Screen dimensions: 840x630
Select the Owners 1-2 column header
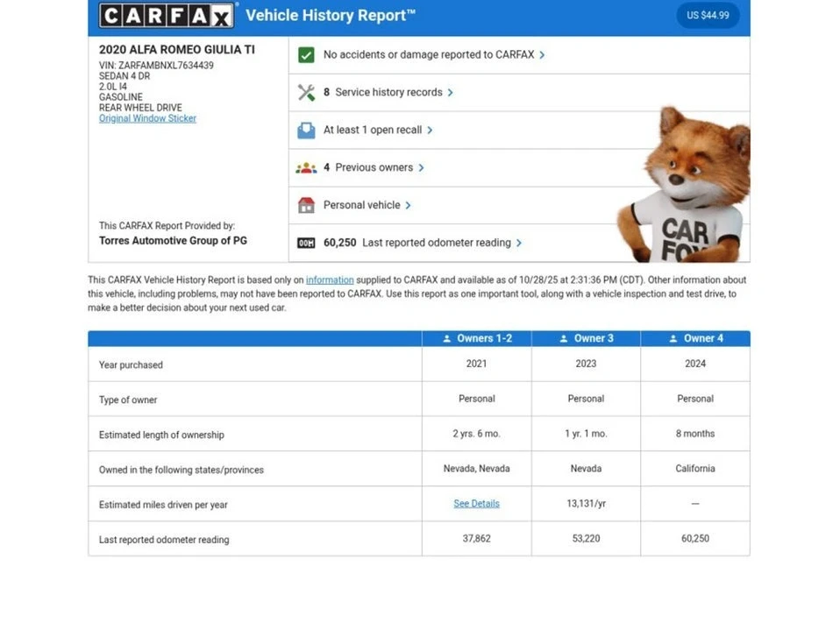pos(477,338)
